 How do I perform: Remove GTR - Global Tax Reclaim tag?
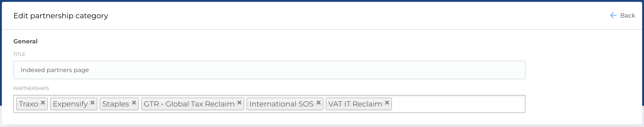pos(239,103)
